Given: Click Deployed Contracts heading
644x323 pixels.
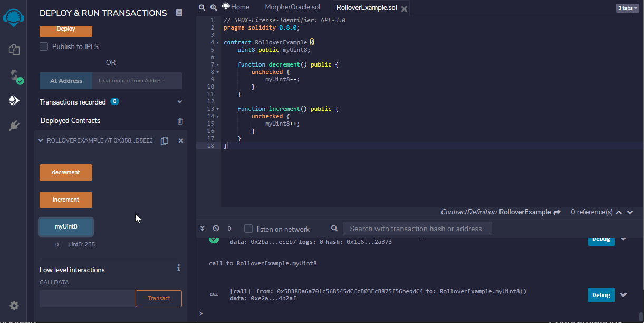Looking at the screenshot, I should pos(70,121).
